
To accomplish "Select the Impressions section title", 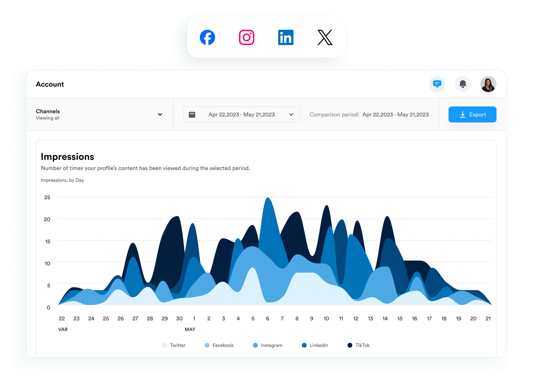I will [x=67, y=157].
